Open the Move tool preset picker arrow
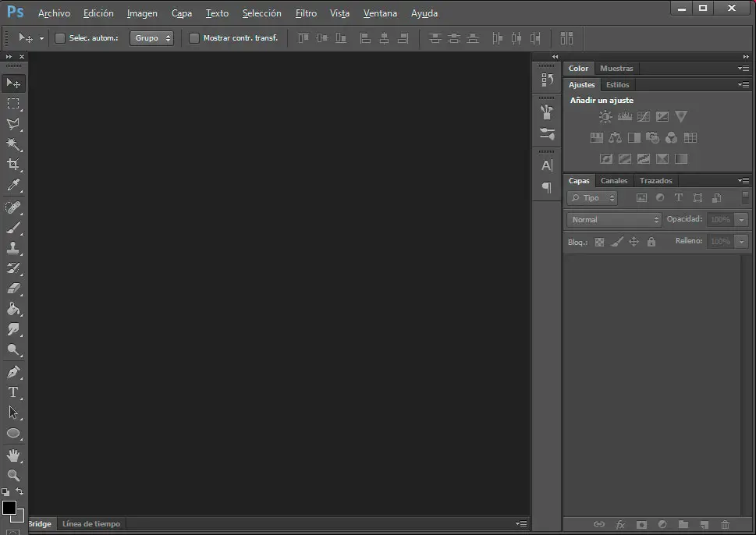This screenshot has height=535, width=756. tap(41, 38)
